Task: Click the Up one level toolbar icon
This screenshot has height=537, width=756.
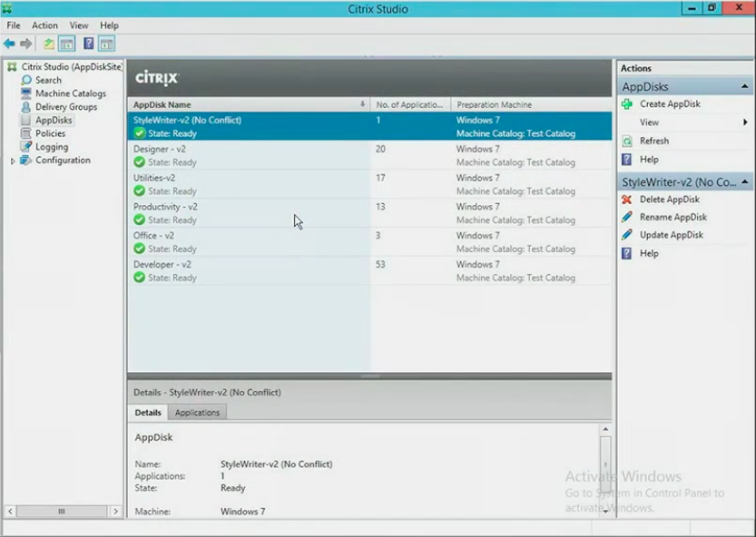Action: pyautogui.click(x=49, y=44)
